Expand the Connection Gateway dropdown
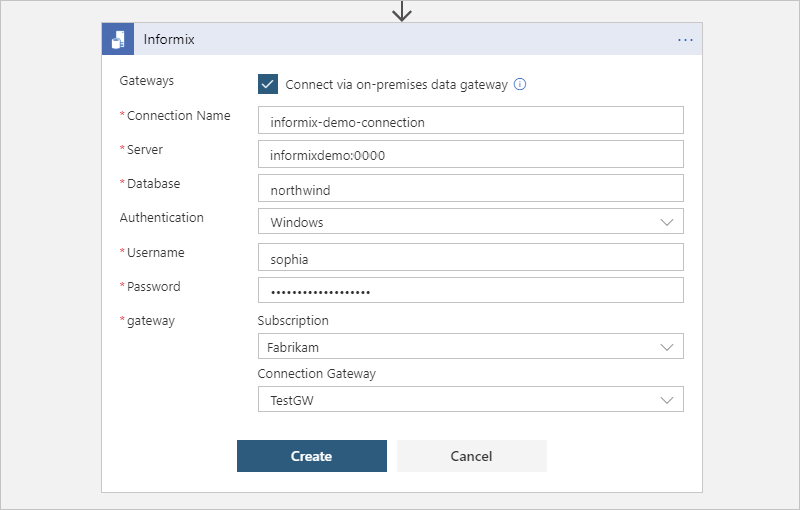The height and width of the screenshot is (510, 800). (470, 400)
